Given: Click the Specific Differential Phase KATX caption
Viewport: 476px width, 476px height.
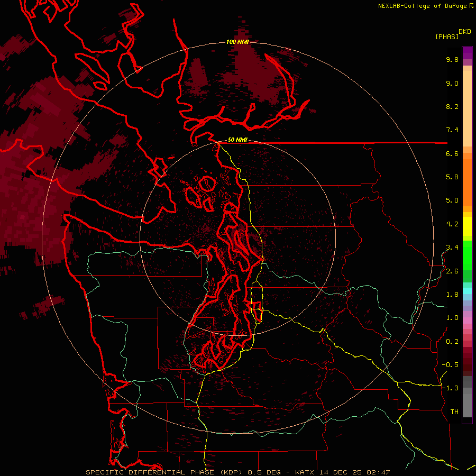Looking at the screenshot, I should [x=237, y=472].
